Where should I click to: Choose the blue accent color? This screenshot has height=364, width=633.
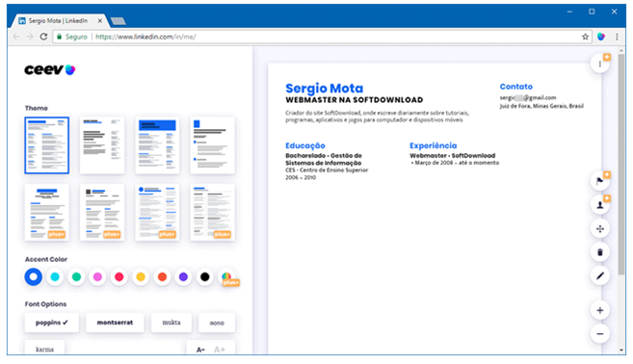[x=33, y=276]
